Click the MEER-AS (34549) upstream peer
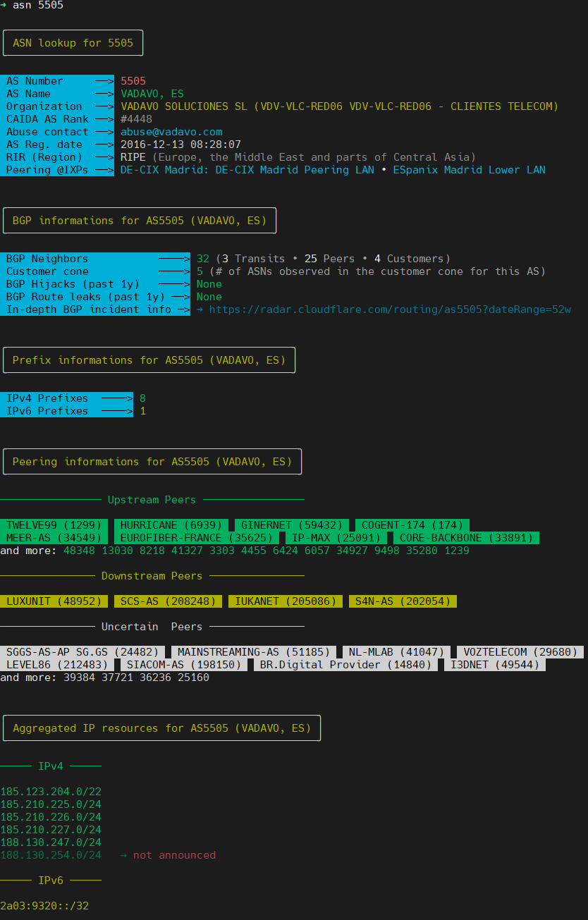The image size is (588, 920). [54, 538]
